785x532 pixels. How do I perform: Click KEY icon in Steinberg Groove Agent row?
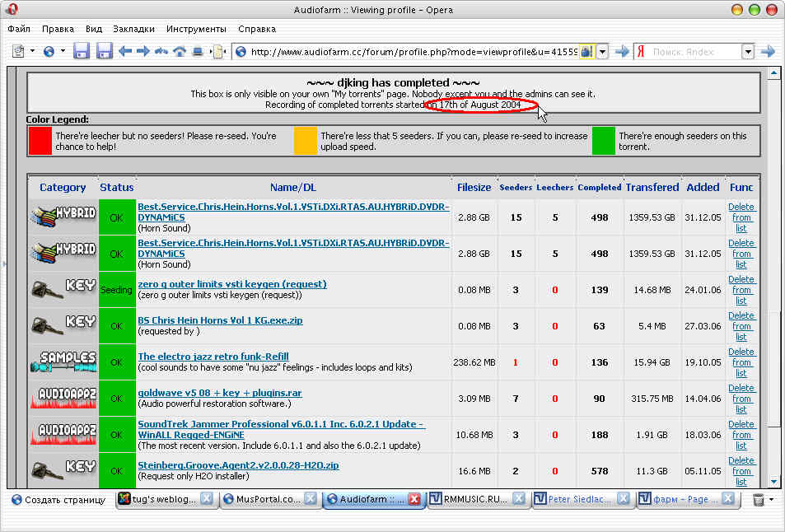pos(63,471)
